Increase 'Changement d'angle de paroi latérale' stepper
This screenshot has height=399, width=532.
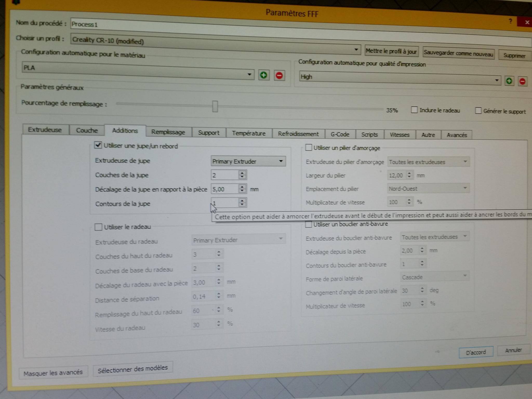click(x=422, y=288)
